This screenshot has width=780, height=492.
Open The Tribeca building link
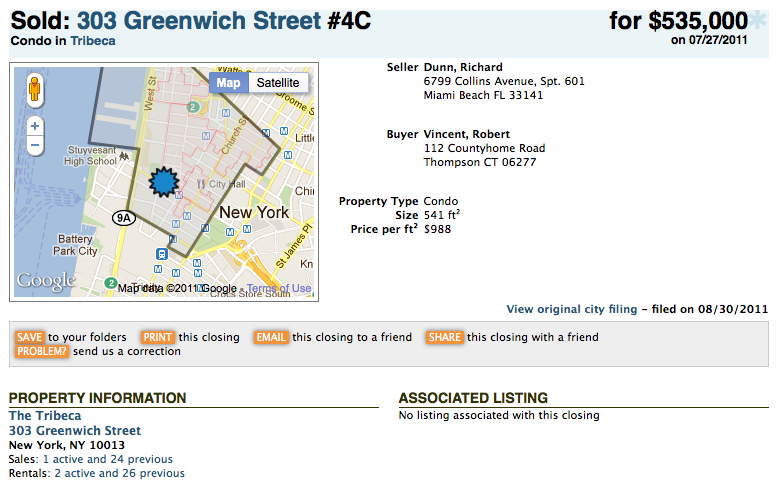coord(45,416)
